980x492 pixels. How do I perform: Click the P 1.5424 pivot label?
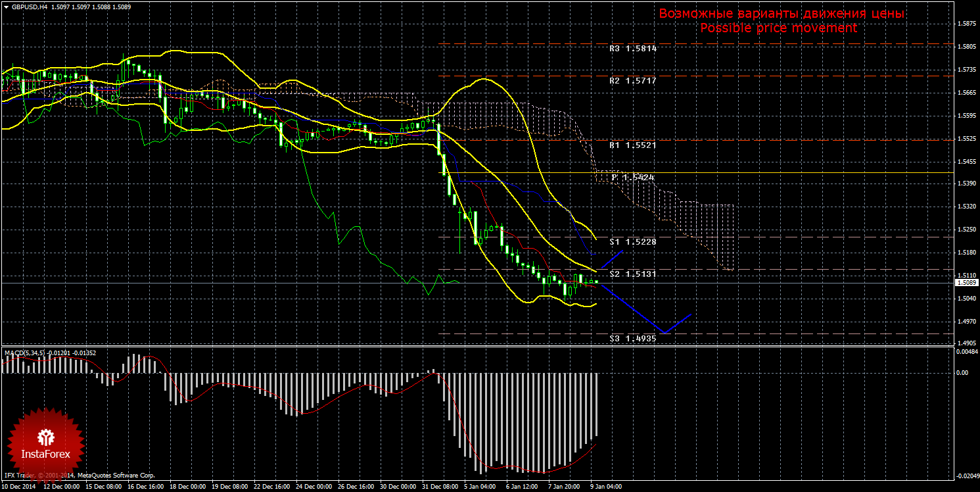(x=633, y=178)
